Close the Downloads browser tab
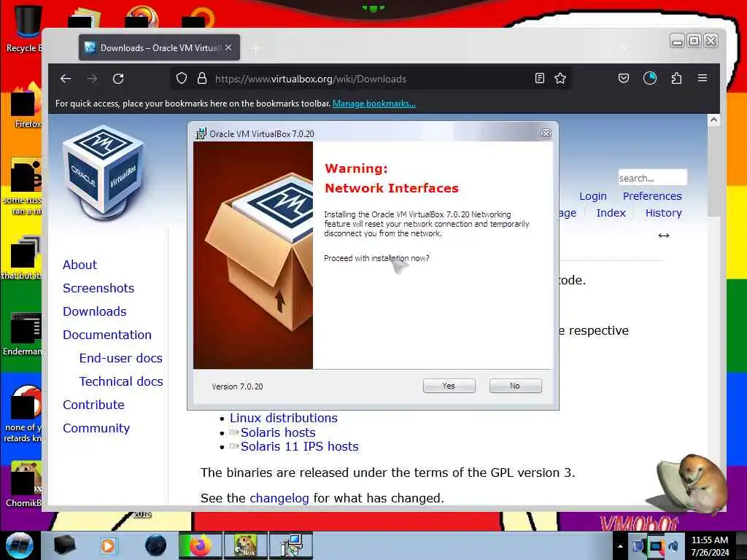This screenshot has height=560, width=747. point(228,47)
